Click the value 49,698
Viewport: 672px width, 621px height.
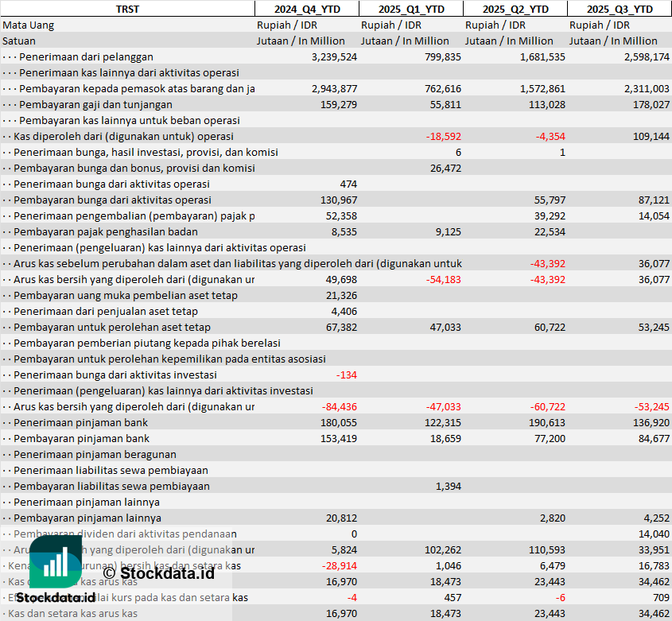coord(342,279)
